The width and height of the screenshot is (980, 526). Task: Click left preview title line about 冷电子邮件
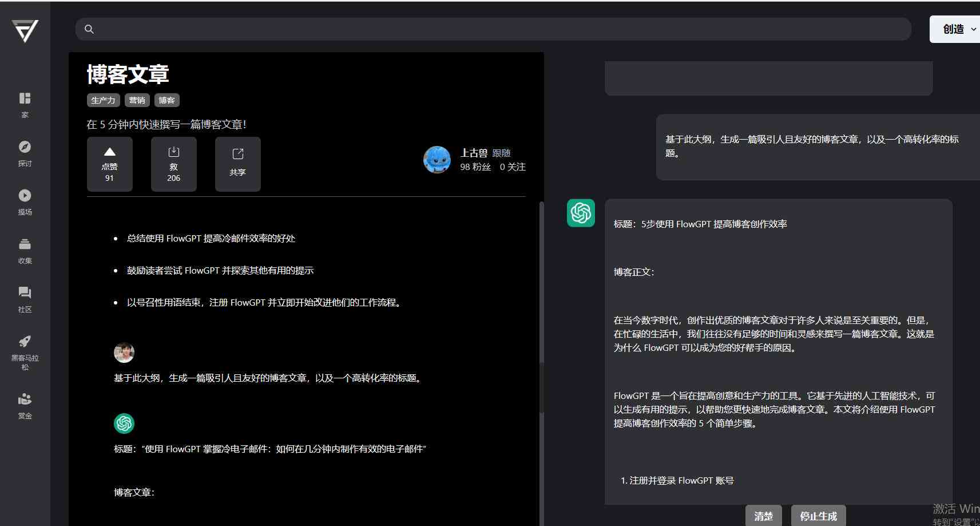coord(270,449)
